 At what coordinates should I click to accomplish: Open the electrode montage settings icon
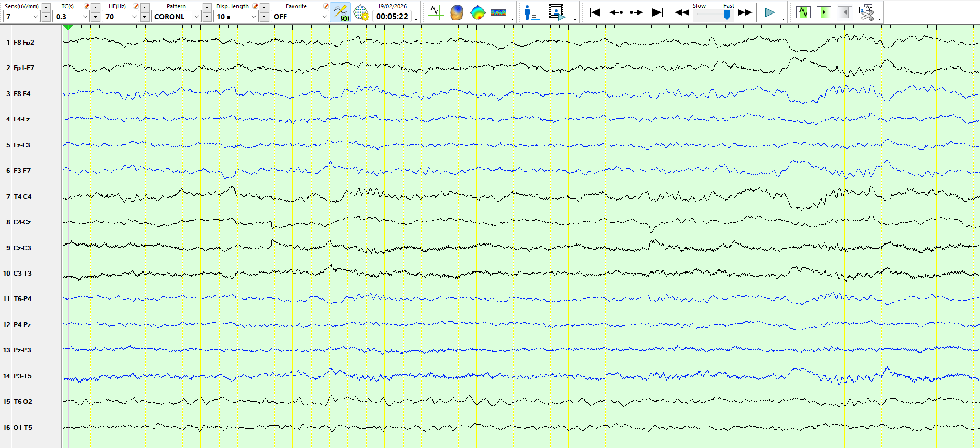pos(361,12)
